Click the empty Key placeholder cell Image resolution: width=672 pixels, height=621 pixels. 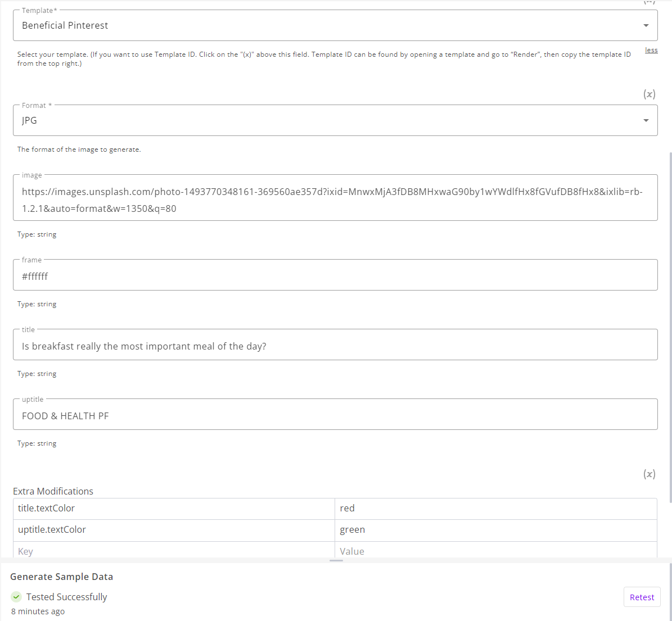click(173, 551)
